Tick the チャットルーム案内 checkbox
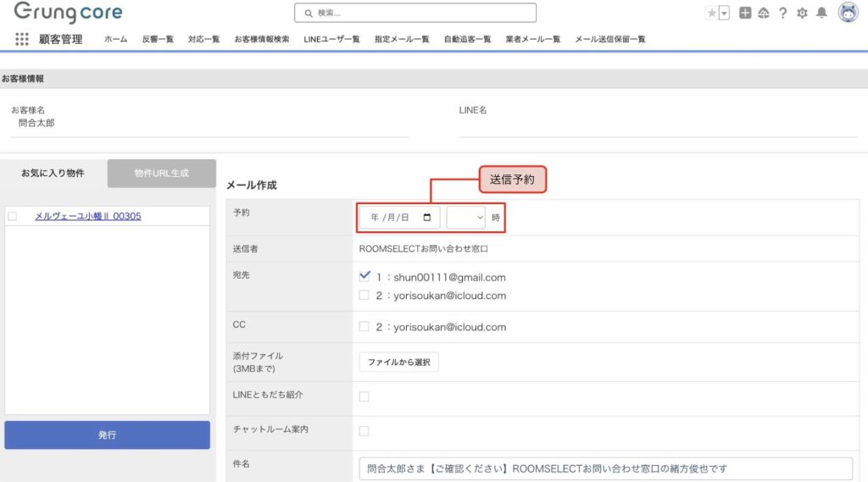 pyautogui.click(x=364, y=431)
